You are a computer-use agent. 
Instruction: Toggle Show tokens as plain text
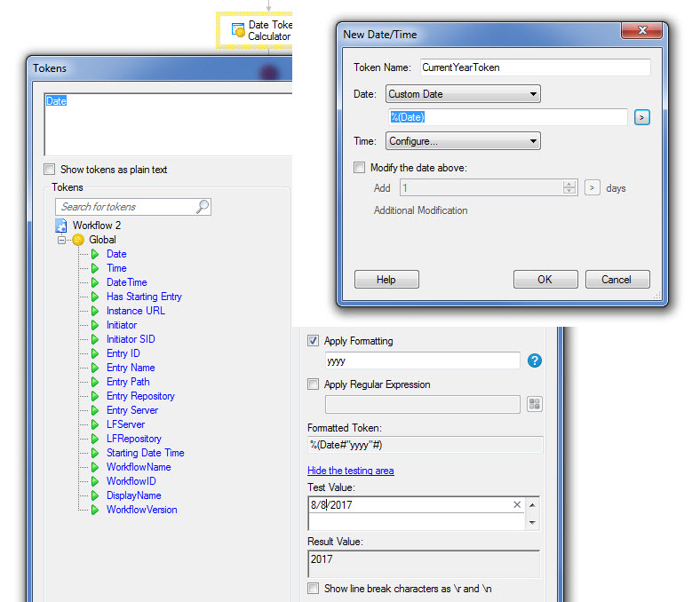50,170
